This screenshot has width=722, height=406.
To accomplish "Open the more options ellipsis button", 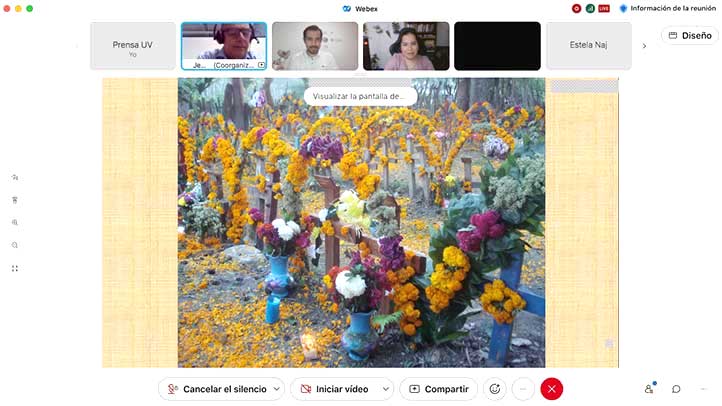I will pos(522,389).
